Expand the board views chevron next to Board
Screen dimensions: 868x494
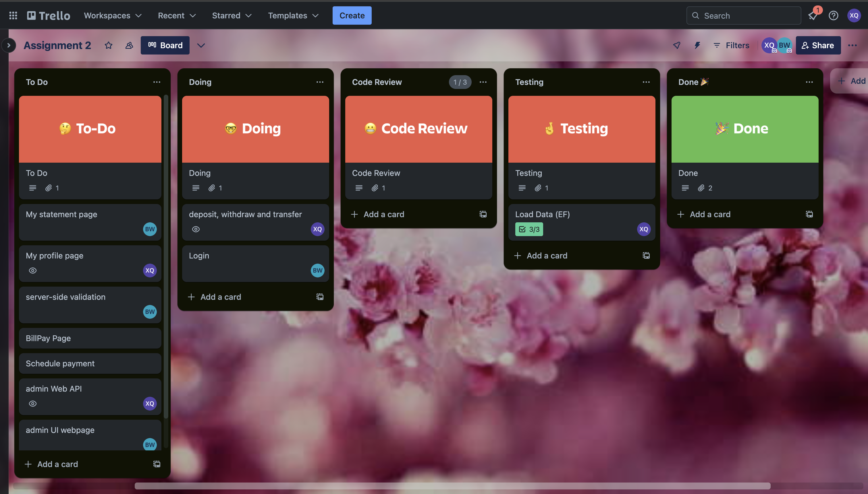[x=201, y=45]
